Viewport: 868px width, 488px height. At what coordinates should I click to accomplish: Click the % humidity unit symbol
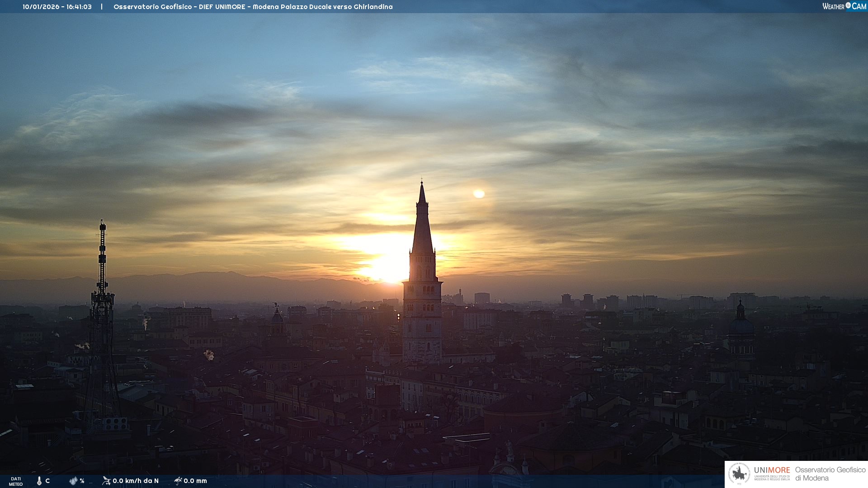82,481
